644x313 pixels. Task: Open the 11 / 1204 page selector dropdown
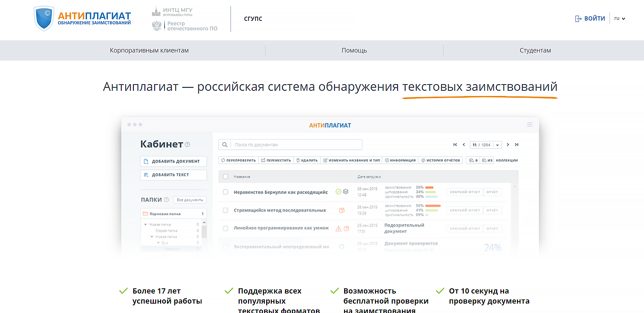(x=486, y=145)
